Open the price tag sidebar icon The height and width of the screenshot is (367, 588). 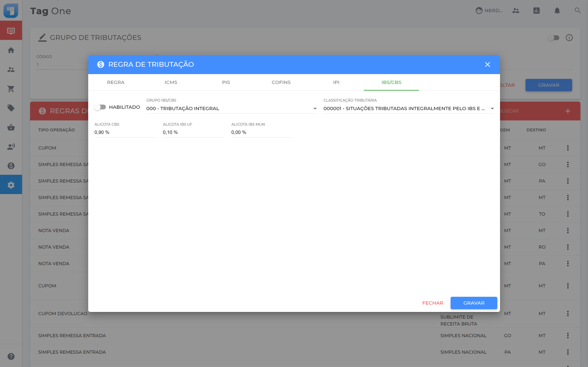[11, 108]
